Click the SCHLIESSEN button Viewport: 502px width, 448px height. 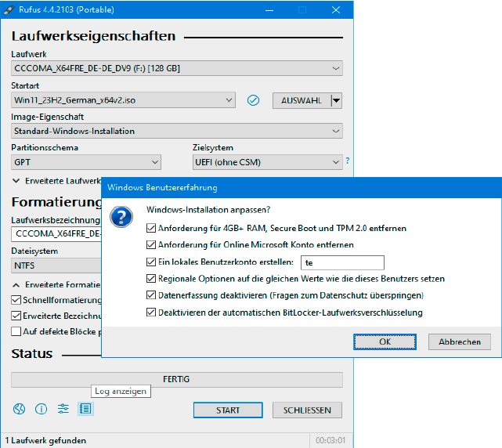click(x=307, y=410)
